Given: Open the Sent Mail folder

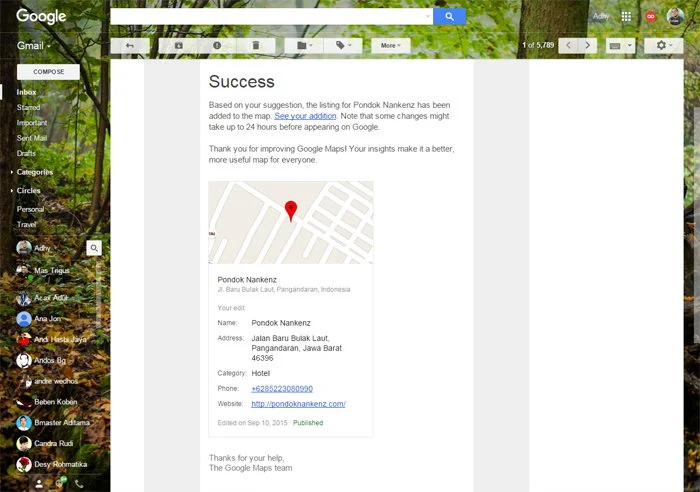Looking at the screenshot, I should point(32,138).
